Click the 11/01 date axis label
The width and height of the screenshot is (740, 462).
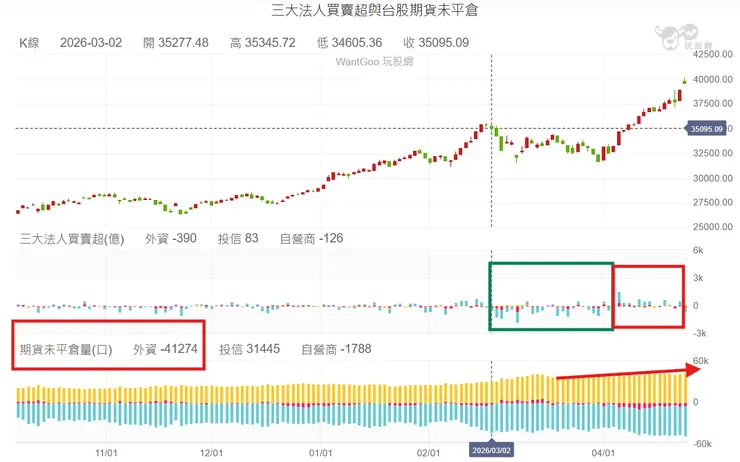pos(106,453)
